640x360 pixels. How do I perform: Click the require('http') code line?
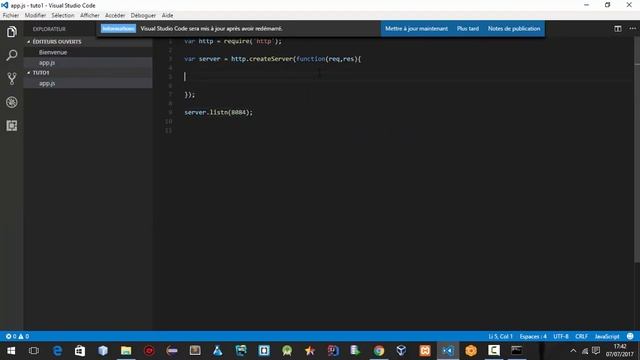click(x=233, y=41)
